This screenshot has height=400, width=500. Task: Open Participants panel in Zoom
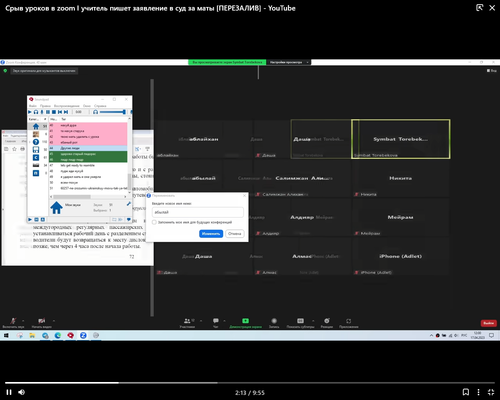pyautogui.click(x=187, y=322)
